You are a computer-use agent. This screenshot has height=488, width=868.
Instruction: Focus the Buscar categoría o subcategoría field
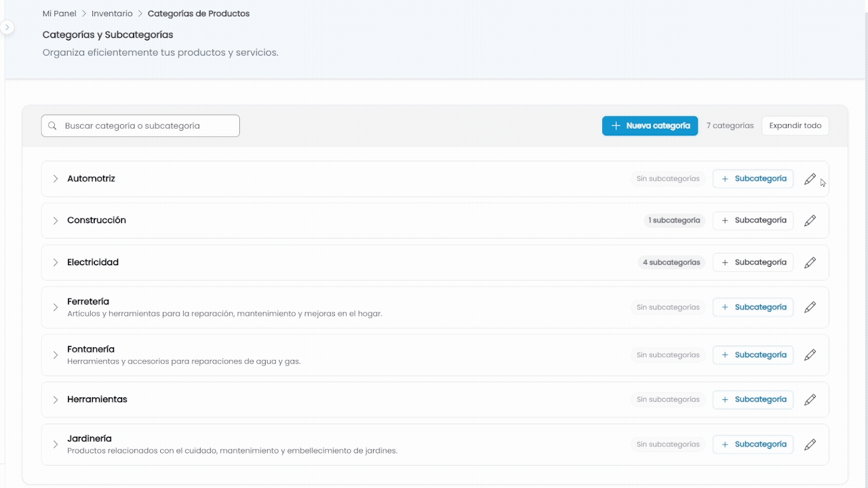click(x=140, y=126)
